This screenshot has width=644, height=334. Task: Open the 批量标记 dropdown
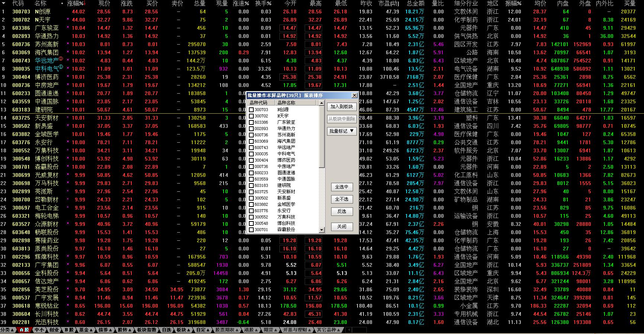coord(342,131)
